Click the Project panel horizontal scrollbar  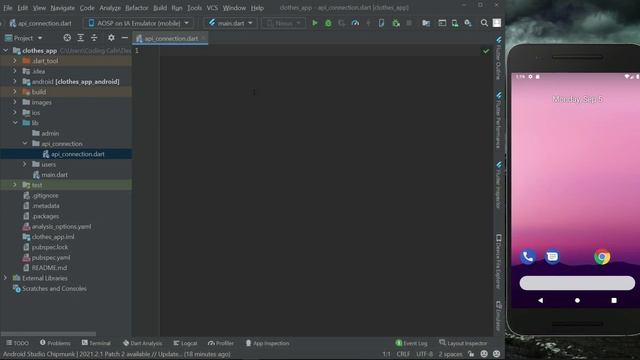tap(48, 333)
